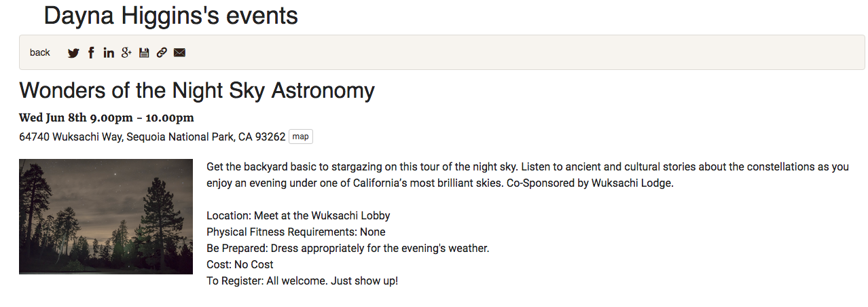Click the Wed Jun 8th date line
The image size is (868, 307).
107,118
